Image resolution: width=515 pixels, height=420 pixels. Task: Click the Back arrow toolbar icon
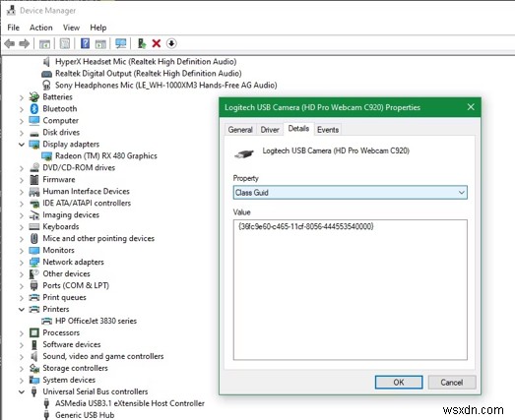pos(10,43)
